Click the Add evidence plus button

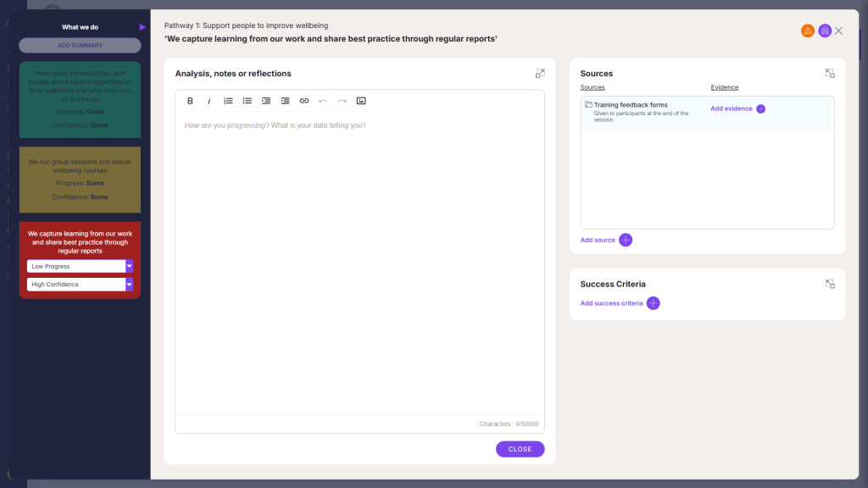pyautogui.click(x=760, y=108)
